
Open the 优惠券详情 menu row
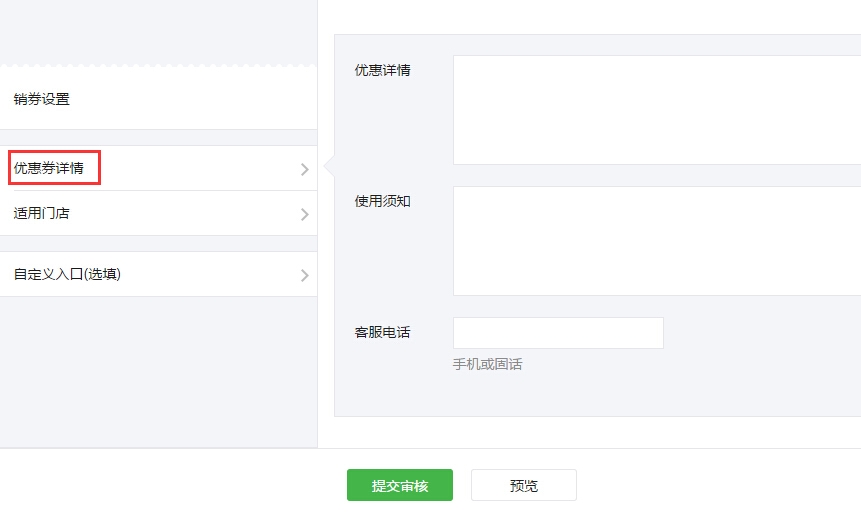click(158, 168)
